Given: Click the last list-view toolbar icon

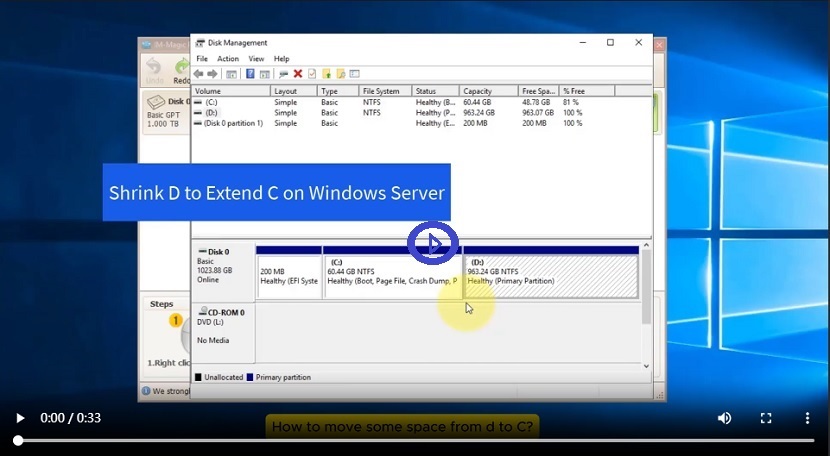Looking at the screenshot, I should pyautogui.click(x=355, y=74).
